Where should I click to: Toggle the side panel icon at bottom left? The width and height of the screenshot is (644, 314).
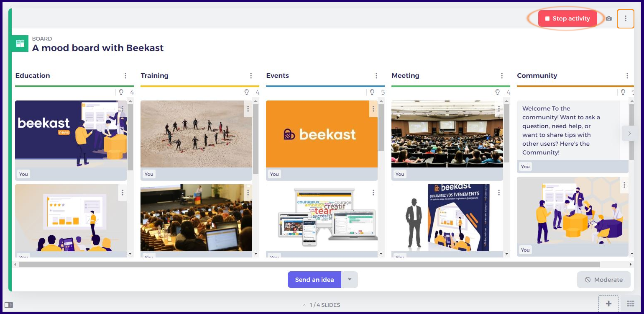pyautogui.click(x=9, y=305)
